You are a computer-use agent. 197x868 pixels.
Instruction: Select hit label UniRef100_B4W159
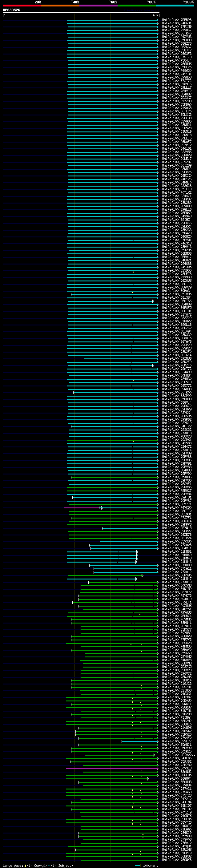click(x=177, y=589)
